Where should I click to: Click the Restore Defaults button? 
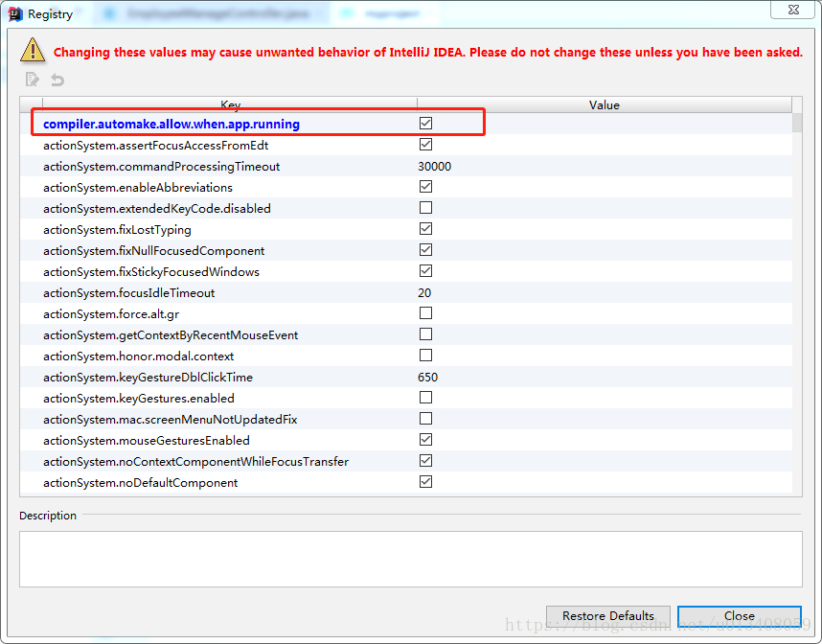(608, 615)
